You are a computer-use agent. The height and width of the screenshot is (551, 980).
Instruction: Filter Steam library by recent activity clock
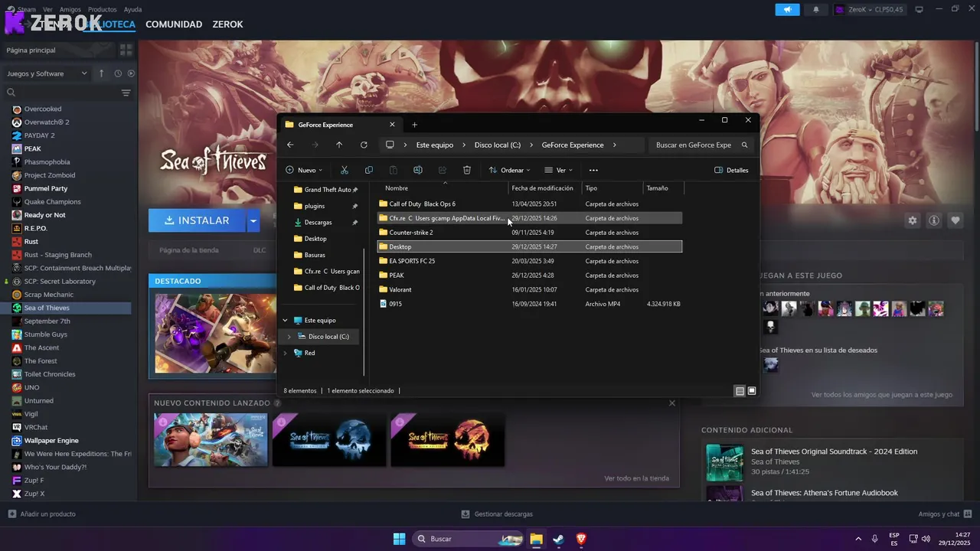pos(118,73)
